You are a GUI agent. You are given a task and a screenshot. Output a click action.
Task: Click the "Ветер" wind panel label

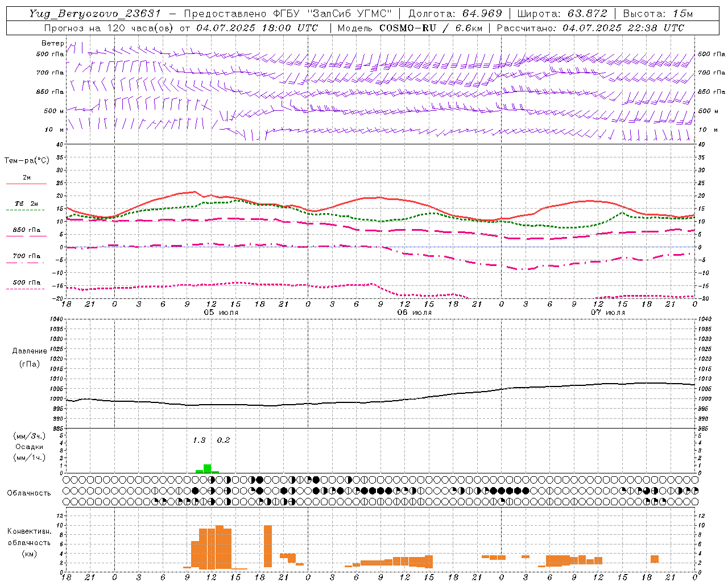[52, 43]
